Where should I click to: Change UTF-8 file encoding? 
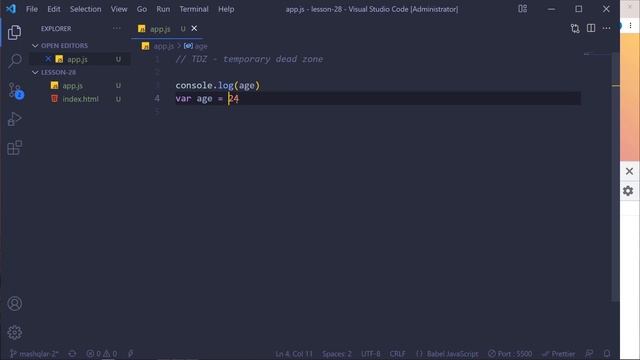click(371, 353)
